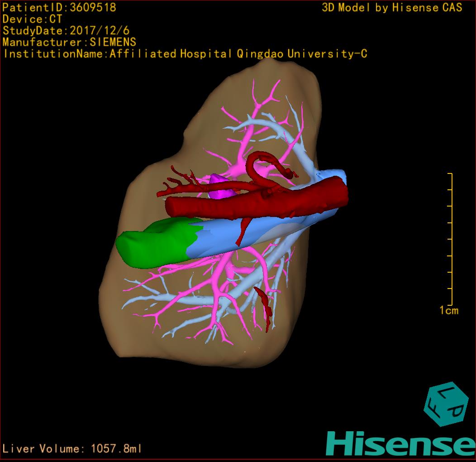Click the Manufacturer:SIEMENS label
The image size is (476, 462).
(x=69, y=42)
